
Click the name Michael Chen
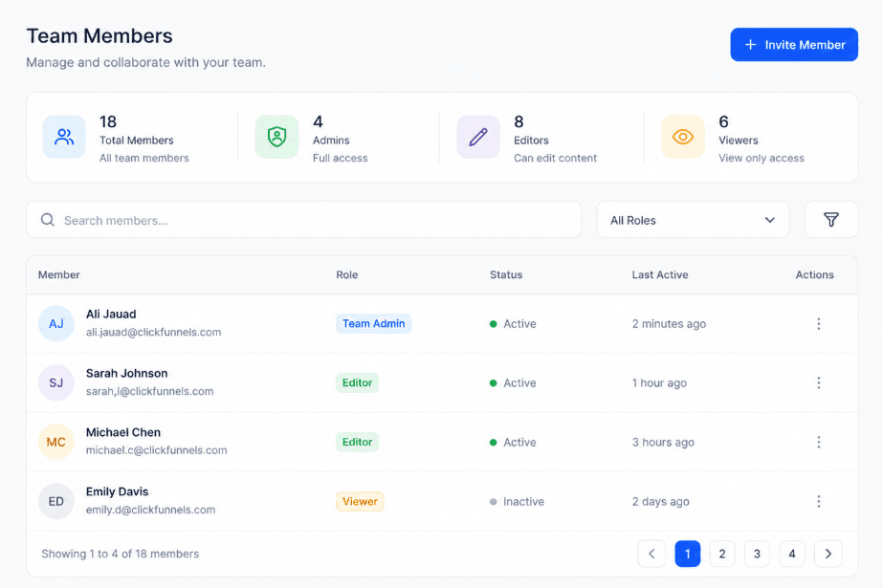[123, 432]
